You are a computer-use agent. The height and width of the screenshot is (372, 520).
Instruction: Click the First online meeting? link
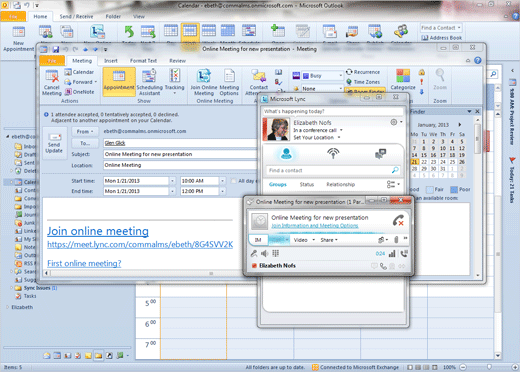click(84, 263)
